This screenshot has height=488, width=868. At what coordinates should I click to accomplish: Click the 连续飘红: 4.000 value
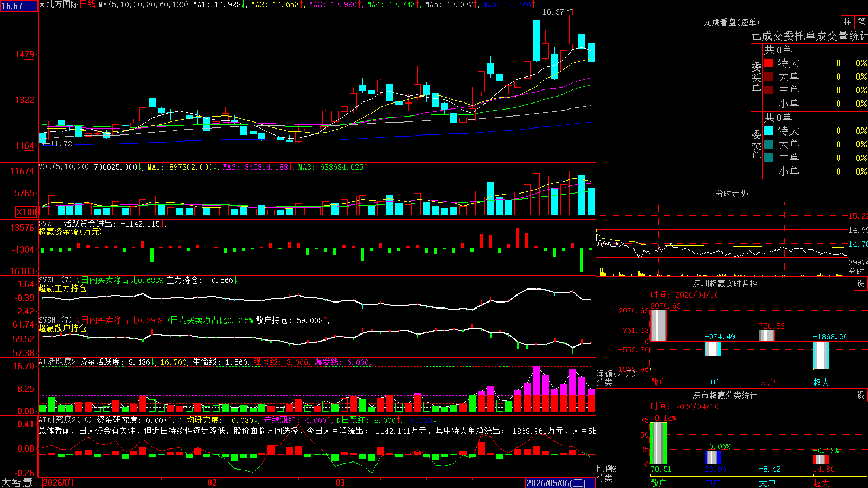pyautogui.click(x=297, y=420)
